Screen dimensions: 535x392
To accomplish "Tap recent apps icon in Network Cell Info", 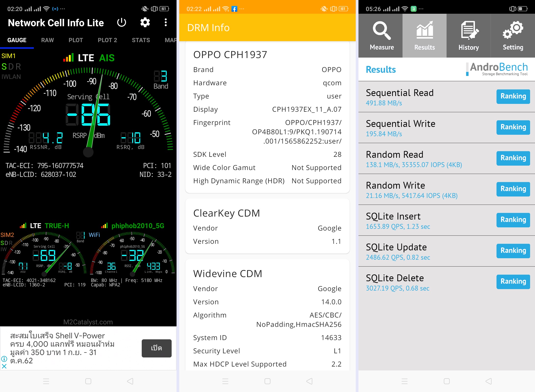I will 46,381.
